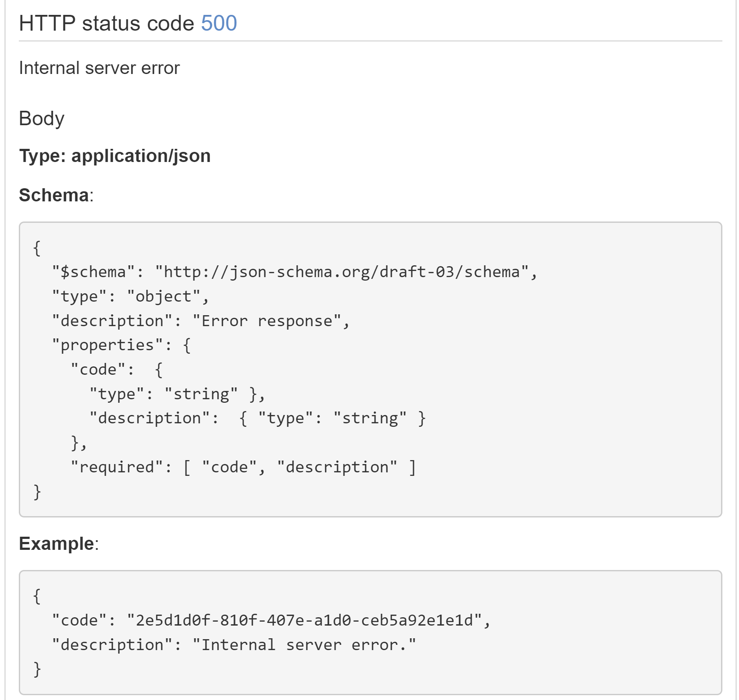Screen dimensions: 739x700
Task: Click the '"code": {' schema line
Action: point(117,370)
